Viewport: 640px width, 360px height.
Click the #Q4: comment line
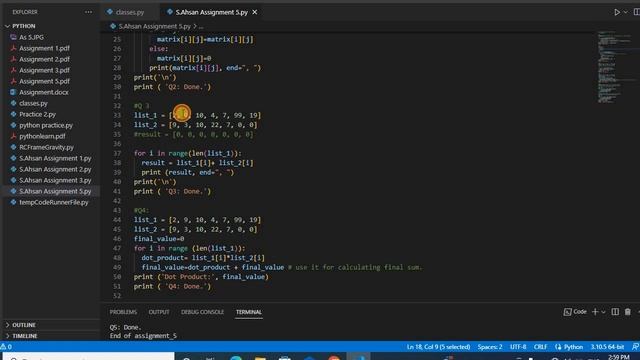coord(142,211)
